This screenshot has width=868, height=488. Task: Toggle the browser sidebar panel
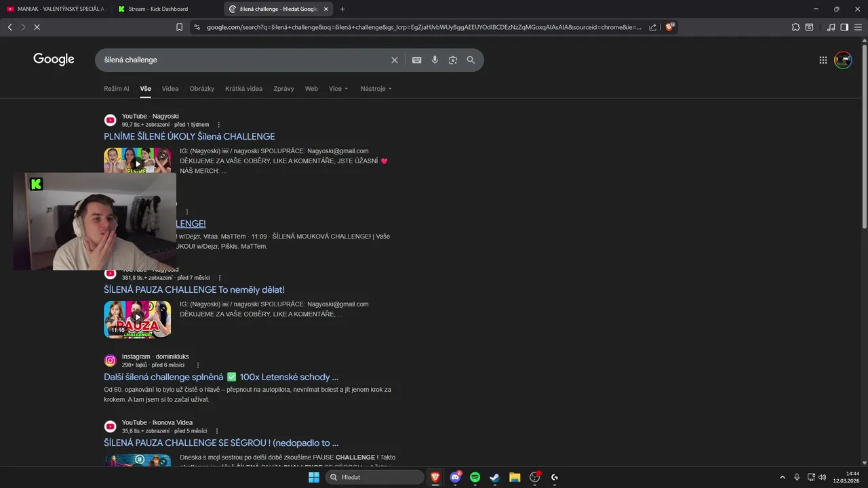point(844,27)
